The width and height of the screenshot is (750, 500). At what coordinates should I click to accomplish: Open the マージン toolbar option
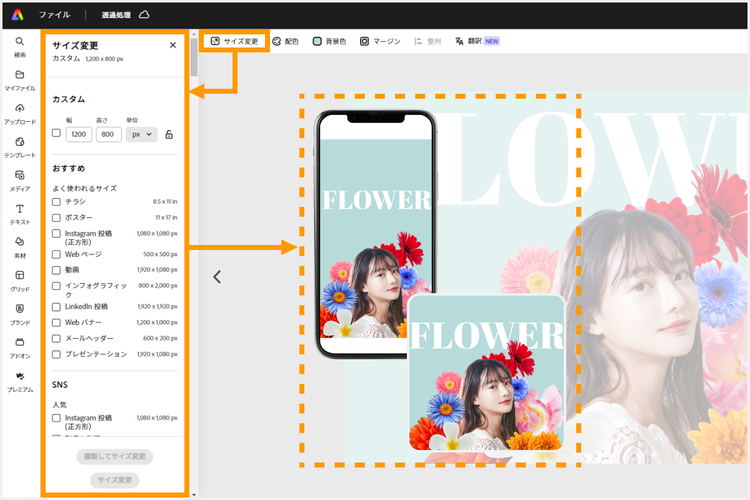(x=380, y=41)
